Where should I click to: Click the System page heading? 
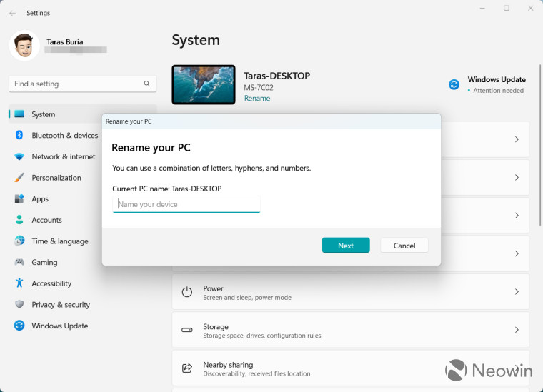pos(196,40)
